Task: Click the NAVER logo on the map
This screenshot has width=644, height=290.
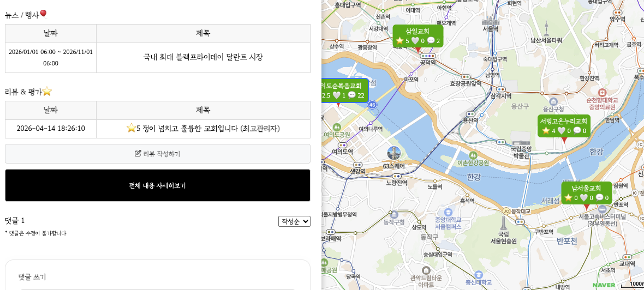Action: click(604, 285)
